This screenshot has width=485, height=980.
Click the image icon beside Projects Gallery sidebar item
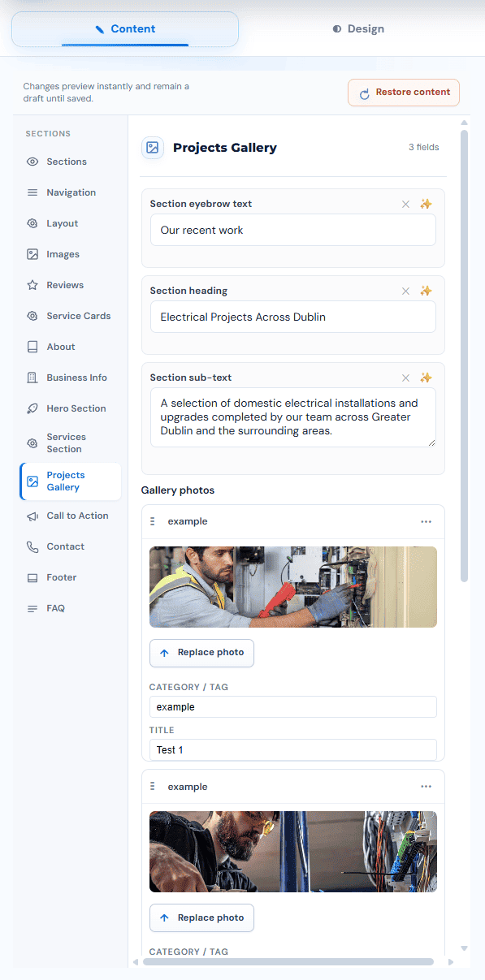(x=32, y=481)
